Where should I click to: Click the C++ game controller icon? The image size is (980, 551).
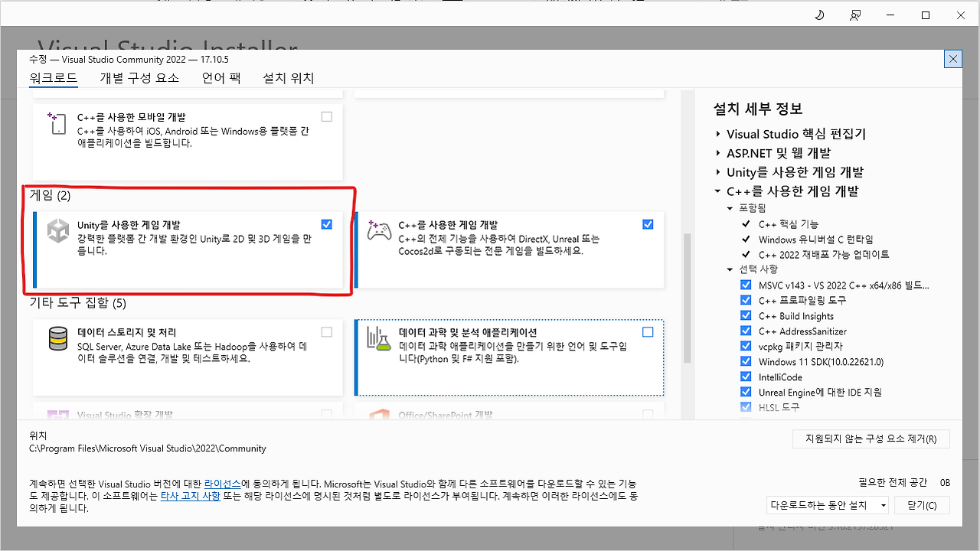pyautogui.click(x=380, y=230)
